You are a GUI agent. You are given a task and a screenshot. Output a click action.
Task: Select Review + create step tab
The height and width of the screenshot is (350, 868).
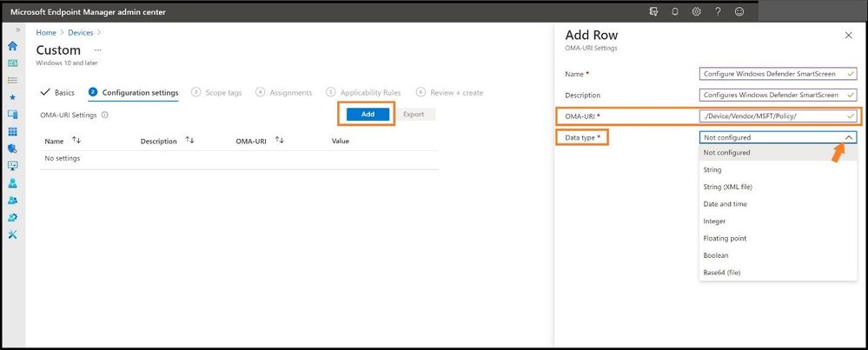pyautogui.click(x=449, y=92)
